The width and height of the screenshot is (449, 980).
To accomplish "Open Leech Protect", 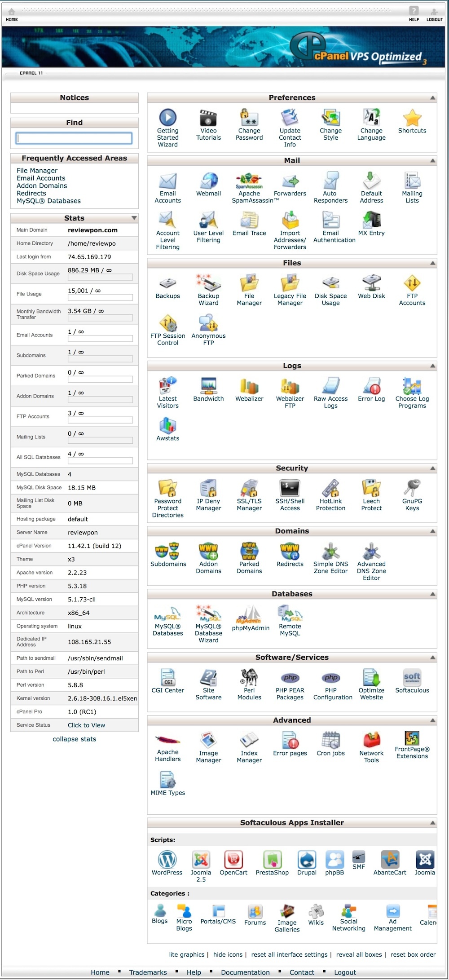I will pos(372,488).
